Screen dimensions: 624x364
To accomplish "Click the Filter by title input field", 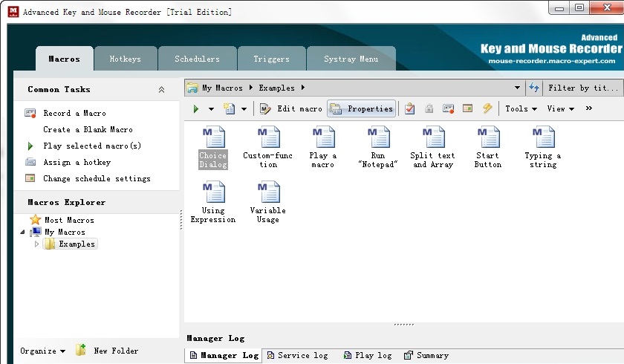I will 583,88.
